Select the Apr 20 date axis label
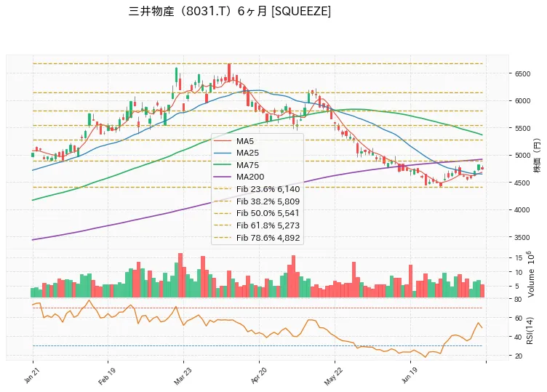 tap(258, 375)
